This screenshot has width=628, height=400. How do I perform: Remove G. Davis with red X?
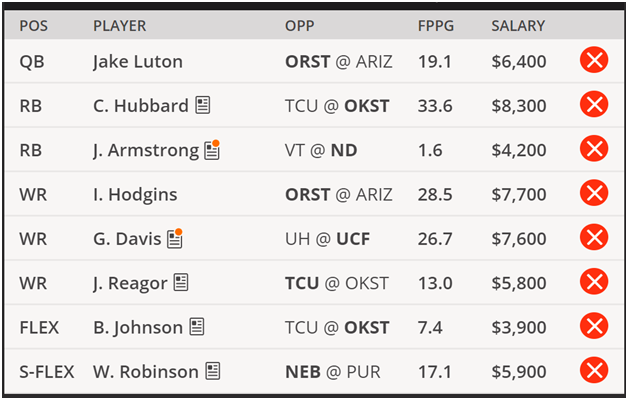[x=594, y=238]
